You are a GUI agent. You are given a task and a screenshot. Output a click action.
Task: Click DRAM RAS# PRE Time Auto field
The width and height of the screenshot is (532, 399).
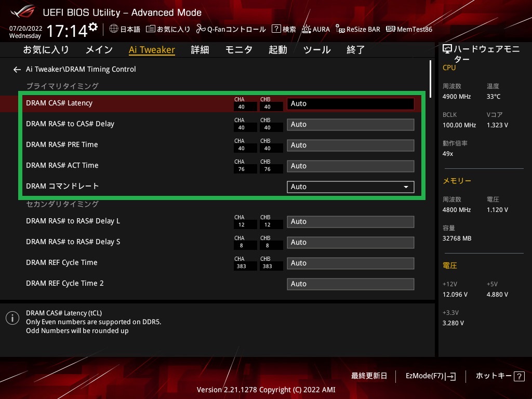click(x=351, y=145)
